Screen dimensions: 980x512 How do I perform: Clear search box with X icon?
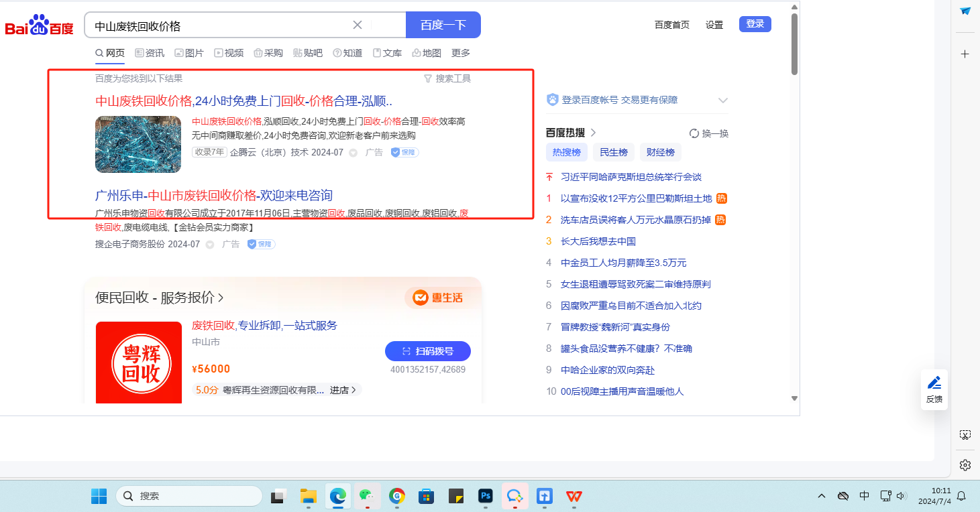[358, 25]
